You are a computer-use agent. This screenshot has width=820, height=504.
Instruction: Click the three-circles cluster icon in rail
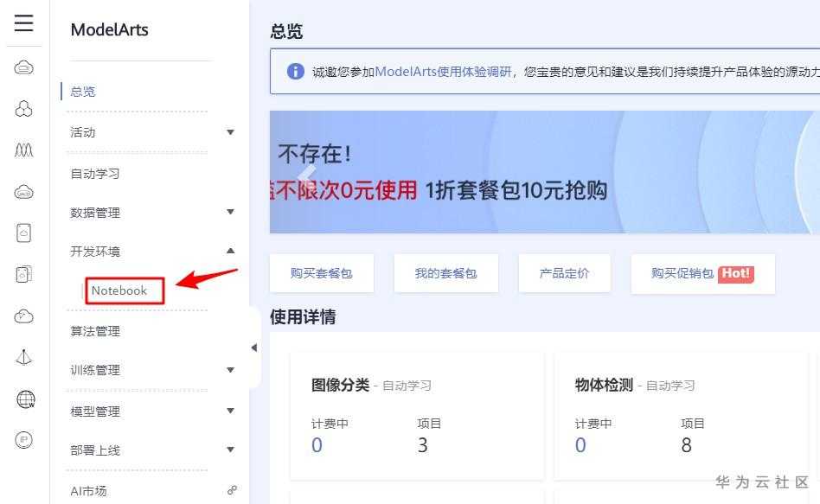coord(23,109)
